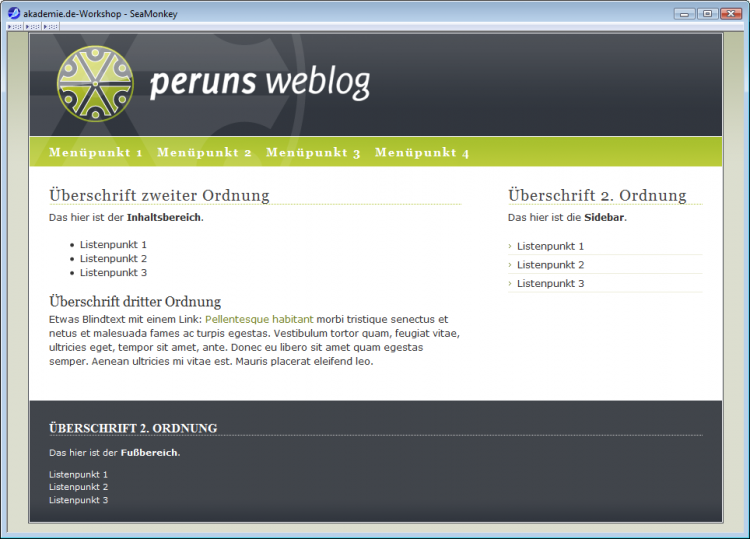Click the 'peruns weblog' header title

(259, 83)
